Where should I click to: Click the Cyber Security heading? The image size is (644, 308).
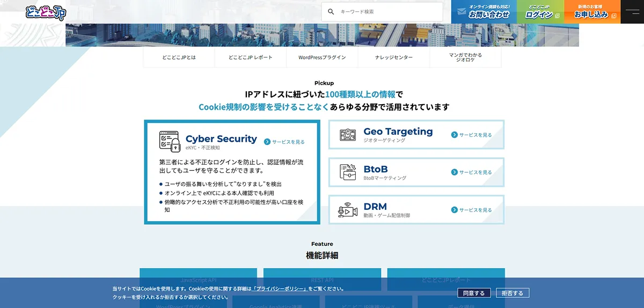click(221, 138)
